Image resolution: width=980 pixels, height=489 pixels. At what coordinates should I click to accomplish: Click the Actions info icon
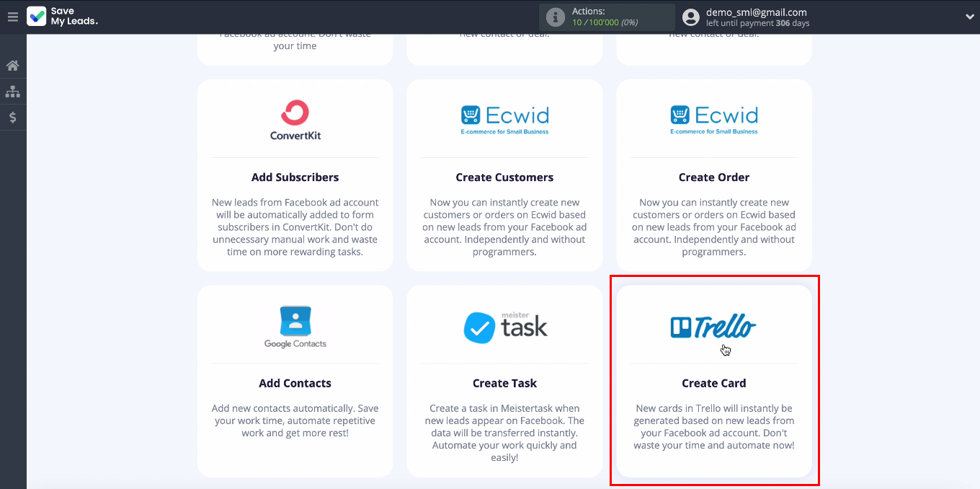pyautogui.click(x=555, y=17)
